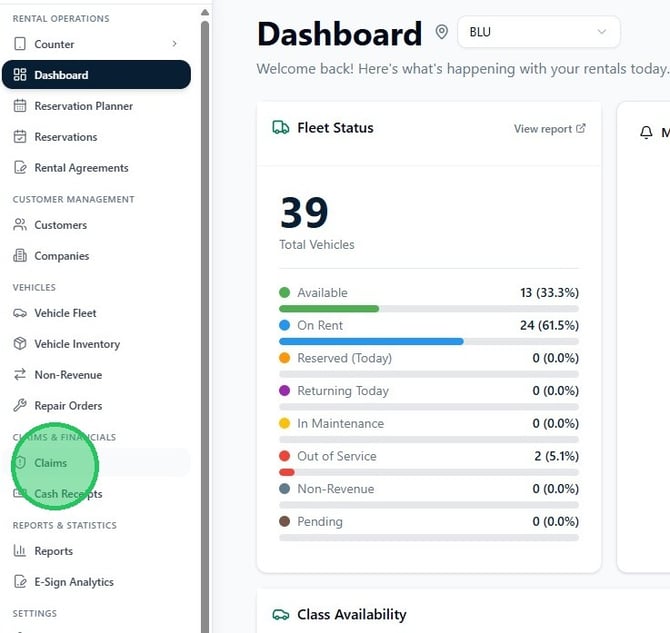Image resolution: width=670 pixels, height=633 pixels.
Task: Click the Out of Service red progress bar
Action: (287, 472)
